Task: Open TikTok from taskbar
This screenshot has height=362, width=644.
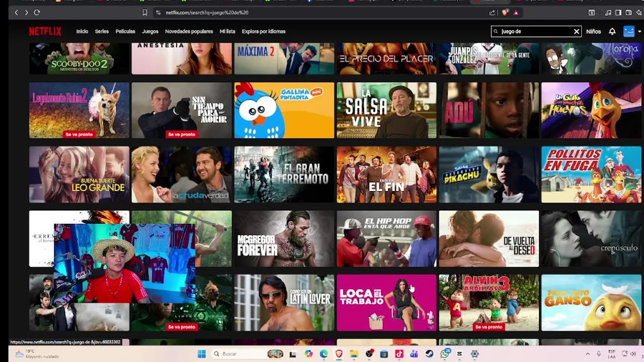Action: (x=399, y=354)
